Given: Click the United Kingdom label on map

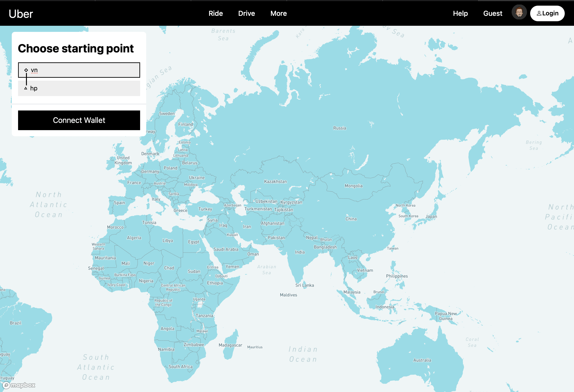Looking at the screenshot, I should point(123,160).
